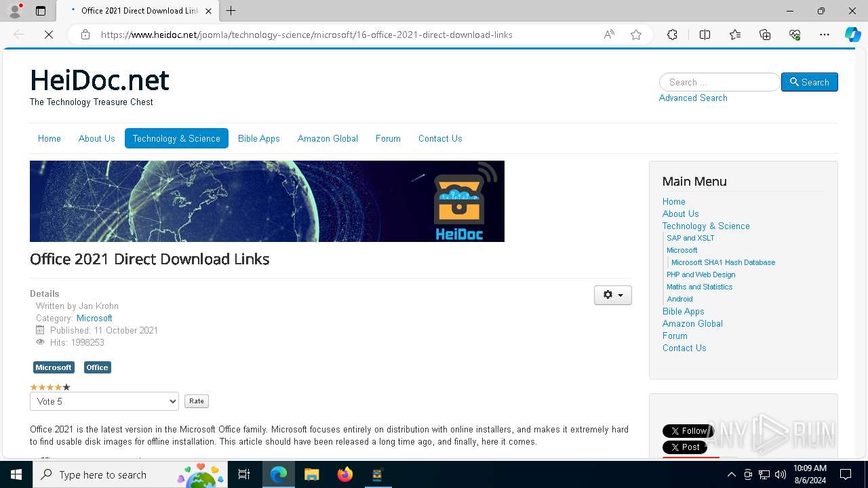This screenshot has width=868, height=488.
Task: Click the X Post button
Action: click(x=685, y=447)
